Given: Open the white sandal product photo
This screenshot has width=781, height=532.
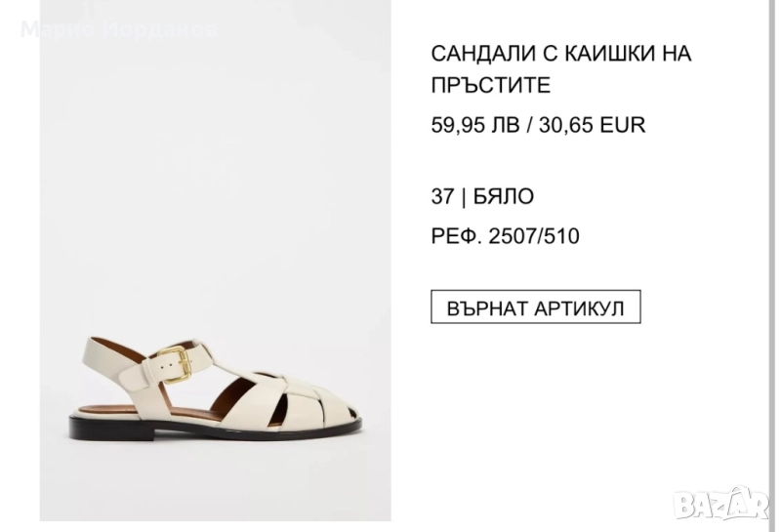Looking at the screenshot, I should point(215,261).
